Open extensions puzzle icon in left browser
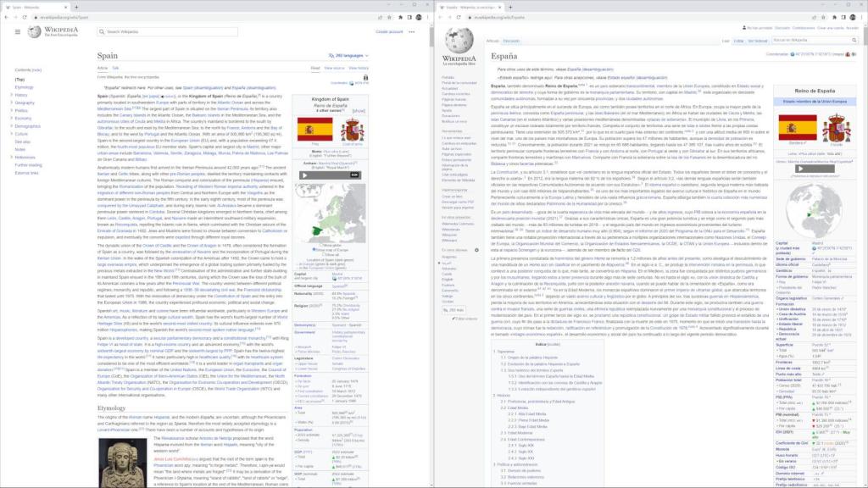 (400, 17)
